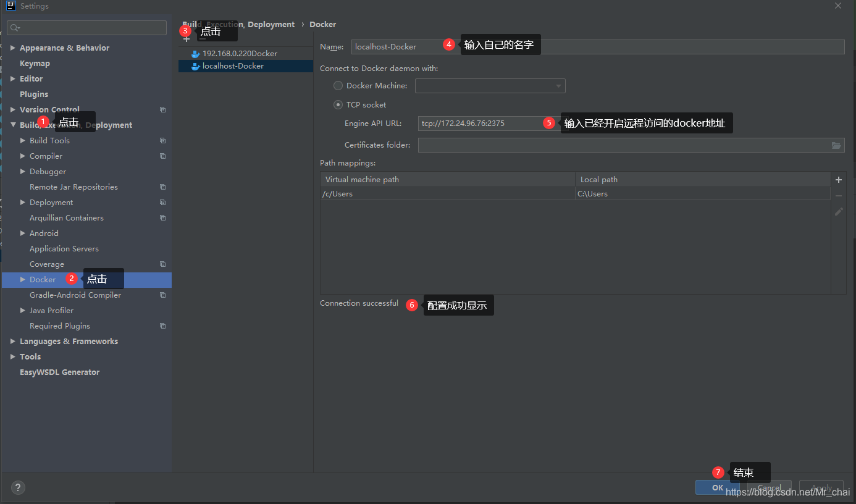Viewport: 856px width, 504px height.
Task: Edit path mapping with pencil icon
Action: (839, 211)
